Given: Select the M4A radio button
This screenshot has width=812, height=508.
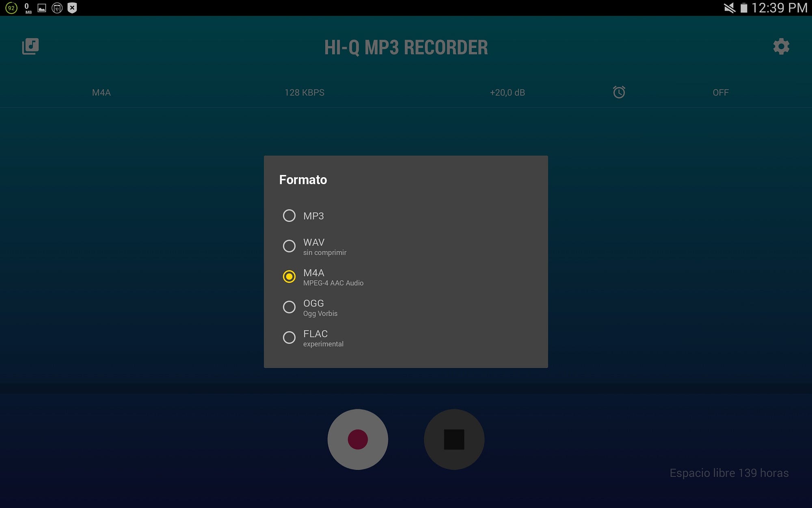Looking at the screenshot, I should tap(289, 276).
